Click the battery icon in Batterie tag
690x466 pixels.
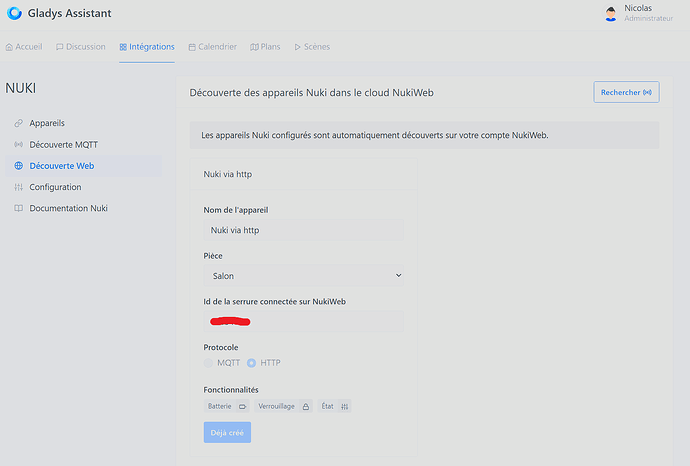tap(242, 407)
